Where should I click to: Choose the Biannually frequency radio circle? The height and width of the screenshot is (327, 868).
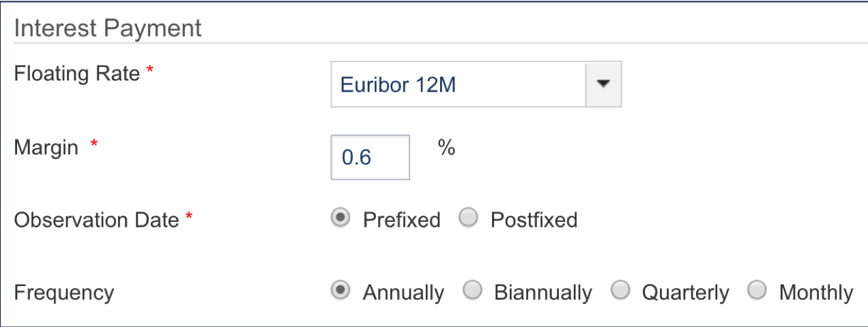click(472, 292)
